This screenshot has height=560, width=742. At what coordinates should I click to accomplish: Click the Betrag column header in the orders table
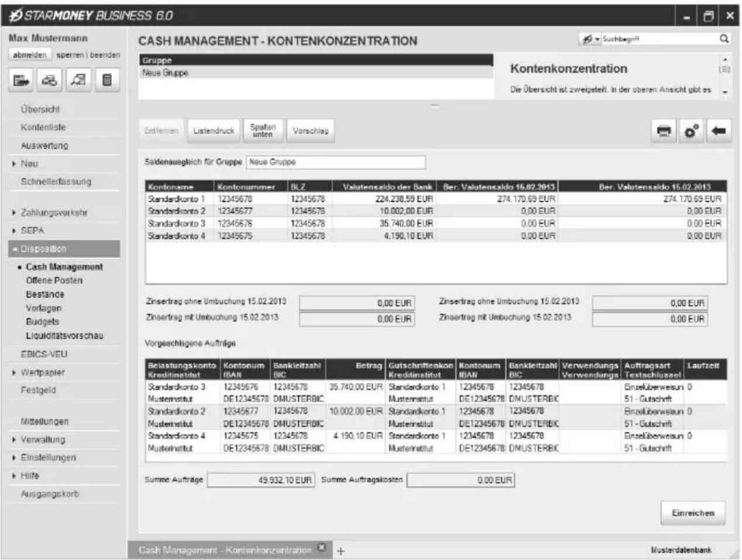[x=356, y=370]
